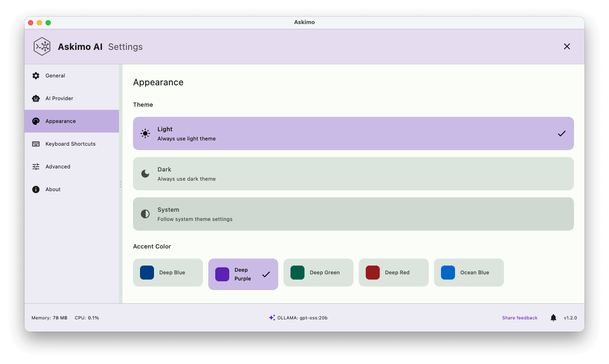609x364 pixels.
Task: Keep the Light theme selected
Action: coord(353,133)
